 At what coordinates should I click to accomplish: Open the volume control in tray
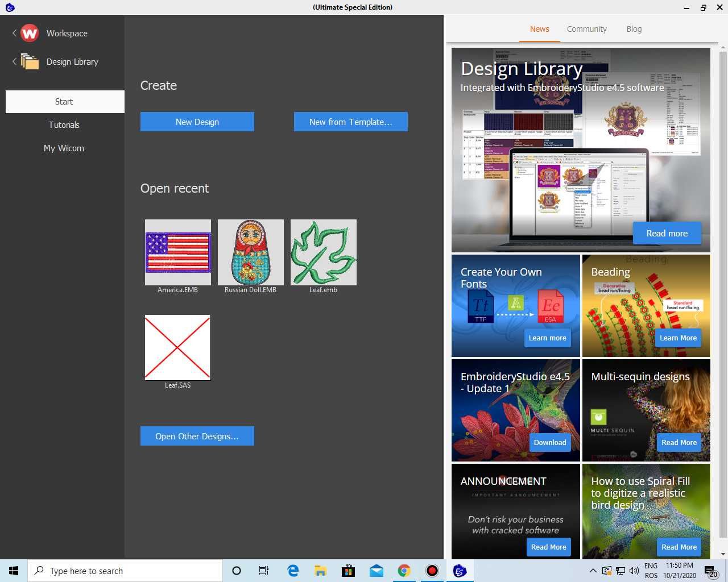tap(634, 571)
